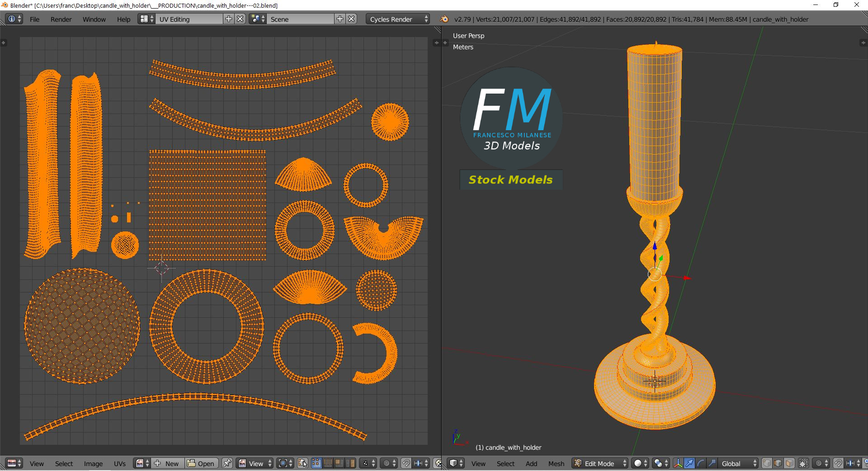Image resolution: width=868 pixels, height=471 pixels.
Task: Add a new scene with plus icon
Action: pyautogui.click(x=340, y=19)
